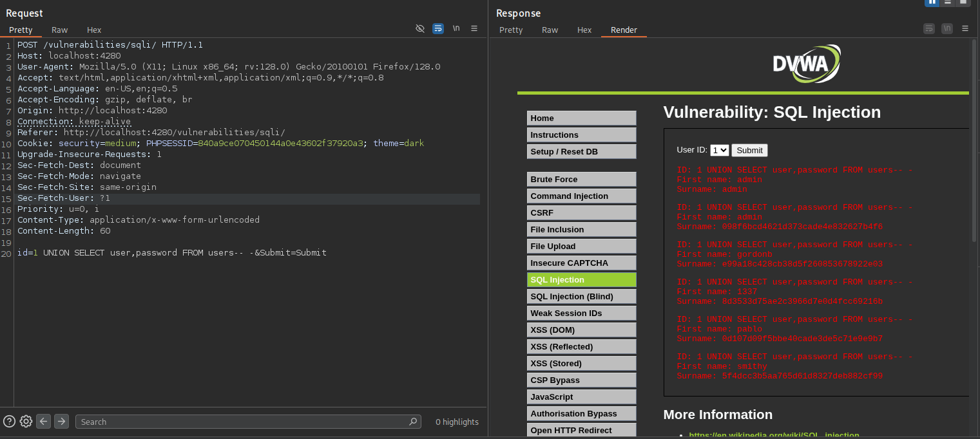The width and height of the screenshot is (980, 439).
Task: Click the id=1 UNION SELECT payload line
Action: [x=172, y=253]
